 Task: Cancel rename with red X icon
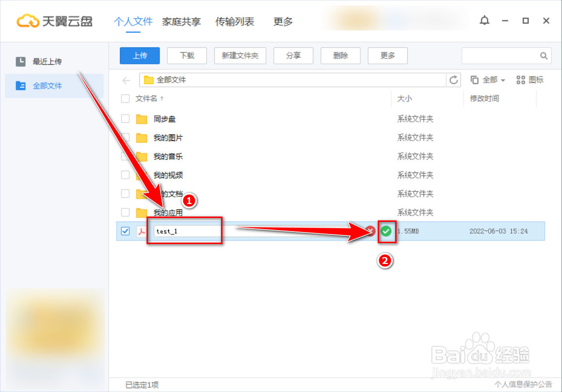coord(370,231)
